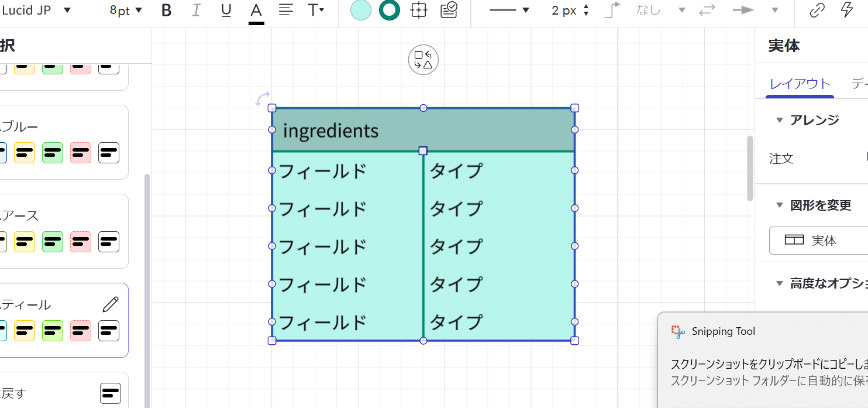Screen dimensions: 868x408
Task: Collapse the アレンジ section
Action: [x=779, y=119]
